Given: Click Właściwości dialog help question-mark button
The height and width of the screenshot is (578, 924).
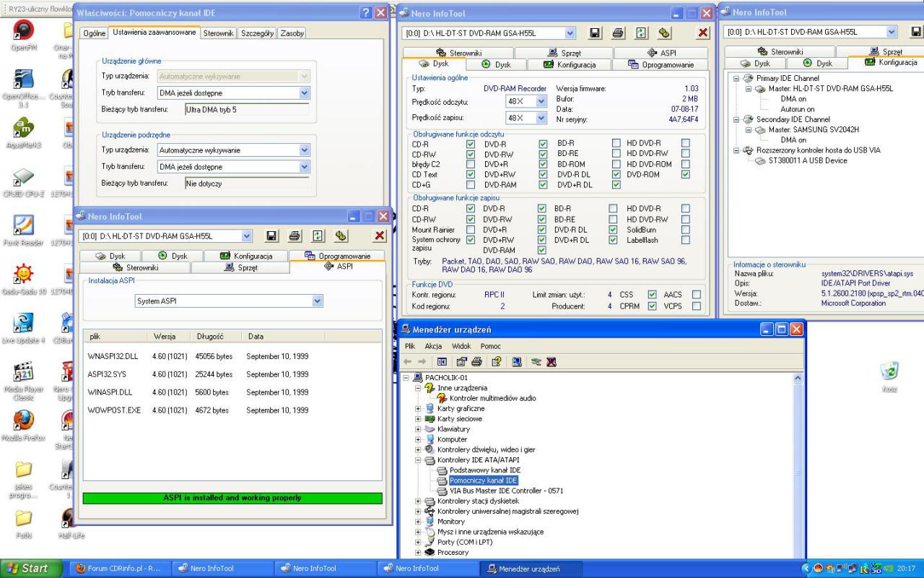Looking at the screenshot, I should click(365, 13).
